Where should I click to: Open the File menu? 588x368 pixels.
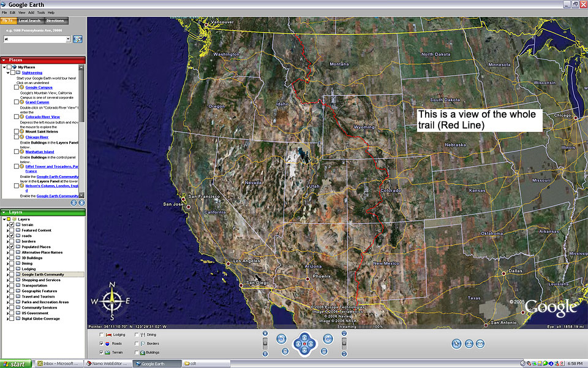(x=4, y=12)
